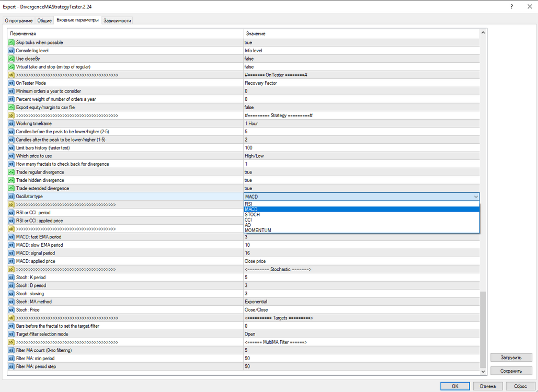This screenshot has width=538, height=392.
Task: Click the Filter MA: min period row label
Action: click(36, 359)
